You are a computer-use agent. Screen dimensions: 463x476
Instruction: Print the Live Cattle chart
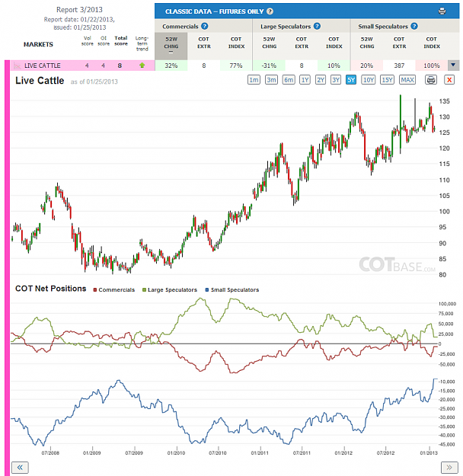point(431,80)
